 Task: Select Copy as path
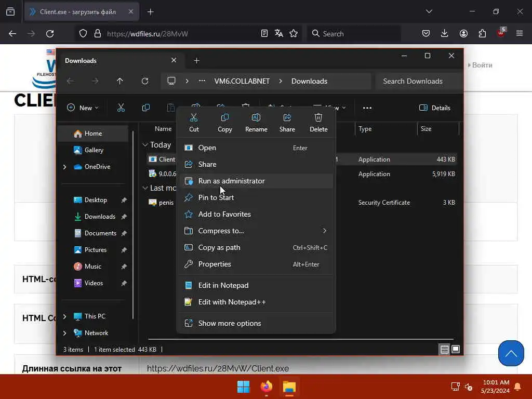[256, 248]
